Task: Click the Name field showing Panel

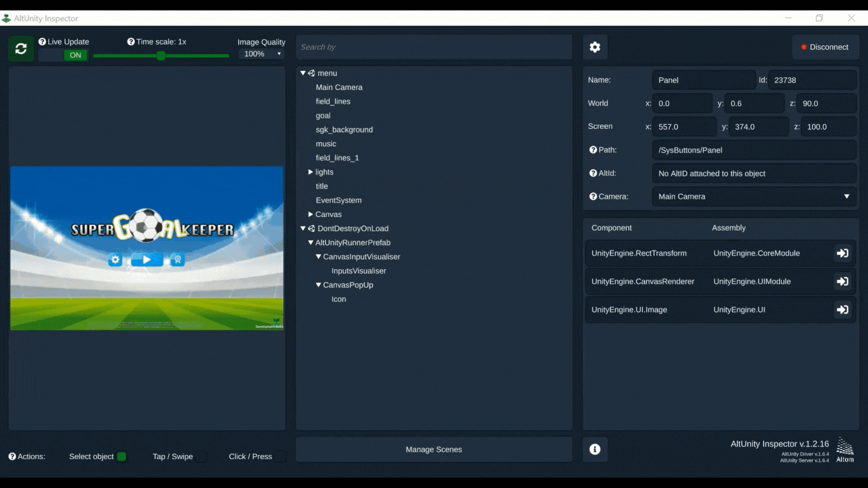Action: (x=704, y=80)
